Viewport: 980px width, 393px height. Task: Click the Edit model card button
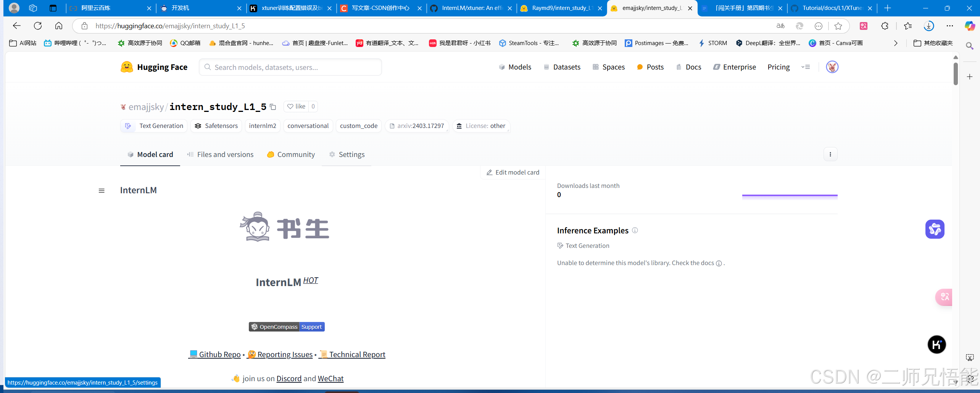513,172
